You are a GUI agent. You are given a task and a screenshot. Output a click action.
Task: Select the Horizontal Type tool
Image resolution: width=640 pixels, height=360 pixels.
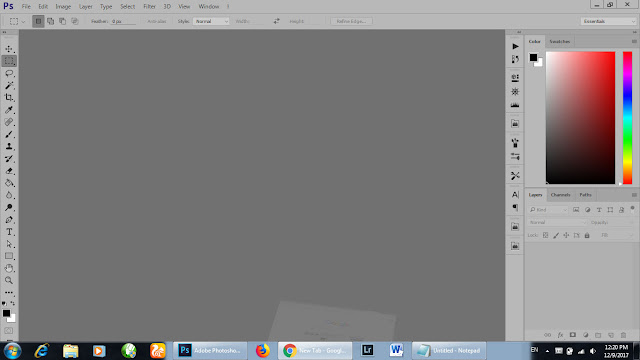(x=9, y=232)
